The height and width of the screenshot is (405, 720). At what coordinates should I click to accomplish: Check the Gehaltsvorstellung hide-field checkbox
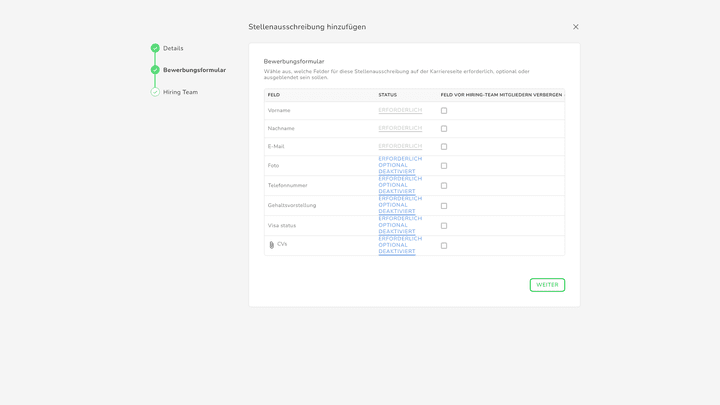pos(444,206)
